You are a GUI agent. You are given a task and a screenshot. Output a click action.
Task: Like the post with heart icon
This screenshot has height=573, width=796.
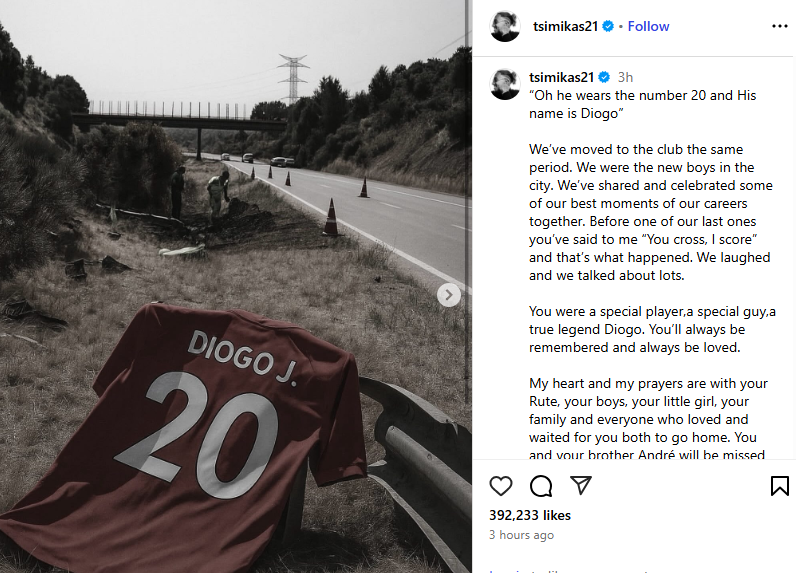click(501, 486)
